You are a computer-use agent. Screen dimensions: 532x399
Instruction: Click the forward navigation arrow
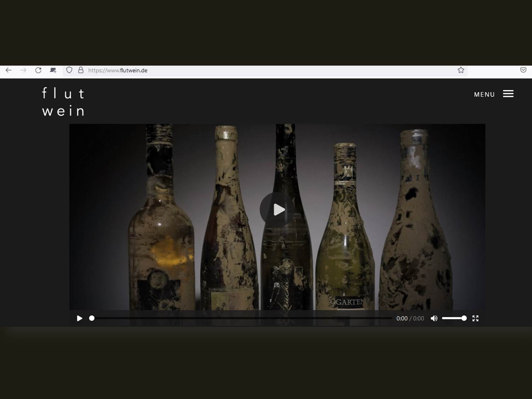pyautogui.click(x=23, y=70)
